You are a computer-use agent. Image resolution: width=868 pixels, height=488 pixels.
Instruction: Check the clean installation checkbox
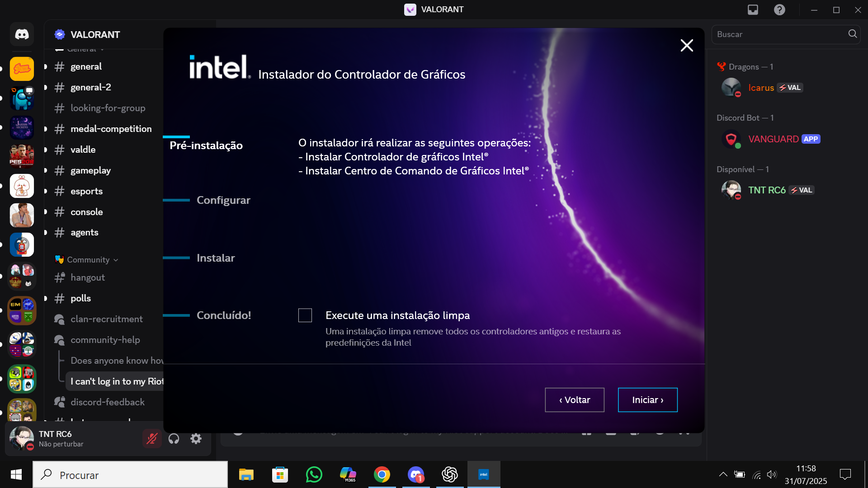pos(305,315)
